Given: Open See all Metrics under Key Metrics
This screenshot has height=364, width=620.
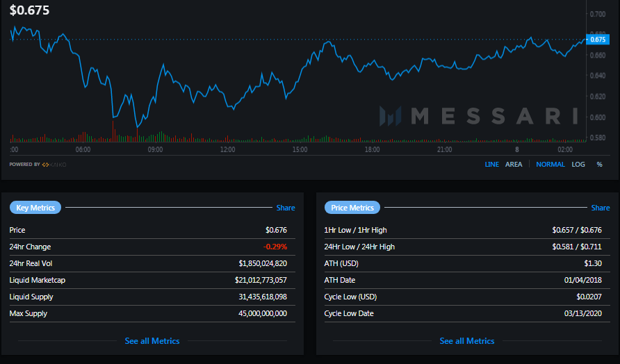Looking at the screenshot, I should [152, 341].
